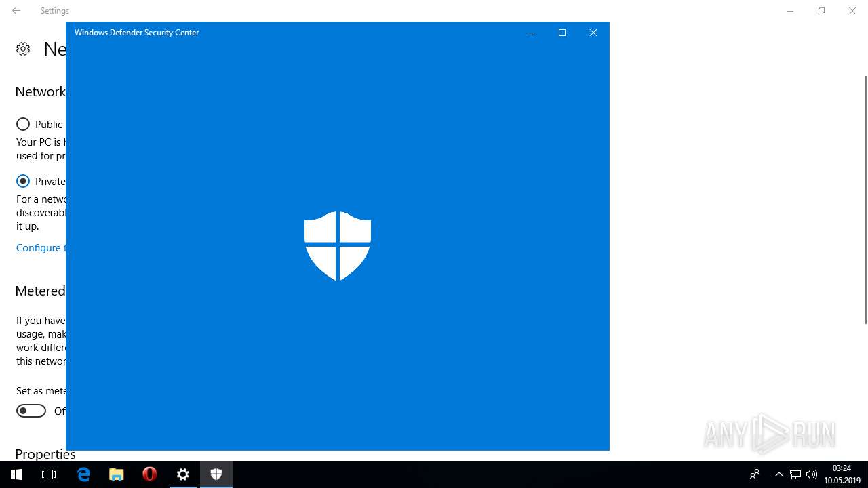
Task: Open File Explorer from the taskbar
Action: tap(117, 474)
